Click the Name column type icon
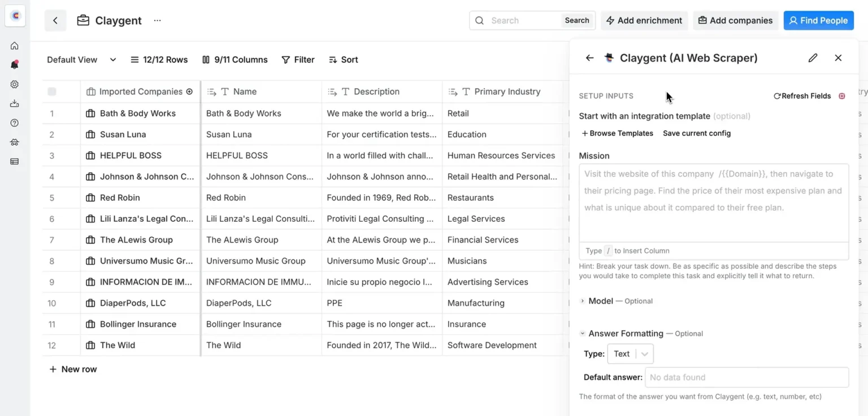This screenshot has width=868, height=416. (225, 91)
